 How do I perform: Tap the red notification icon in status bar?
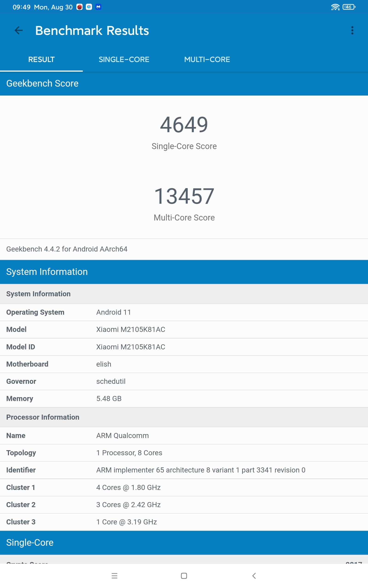[x=80, y=7]
